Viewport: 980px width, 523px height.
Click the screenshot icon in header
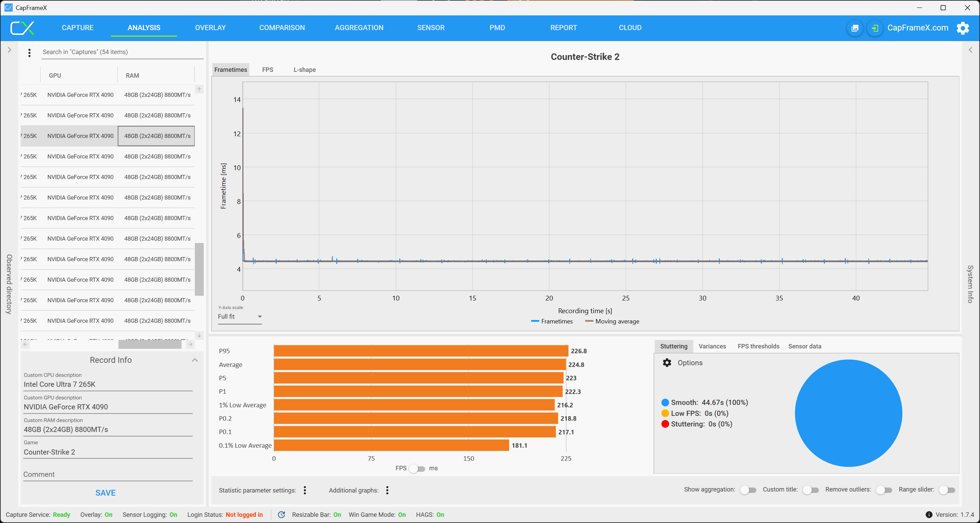click(x=854, y=28)
